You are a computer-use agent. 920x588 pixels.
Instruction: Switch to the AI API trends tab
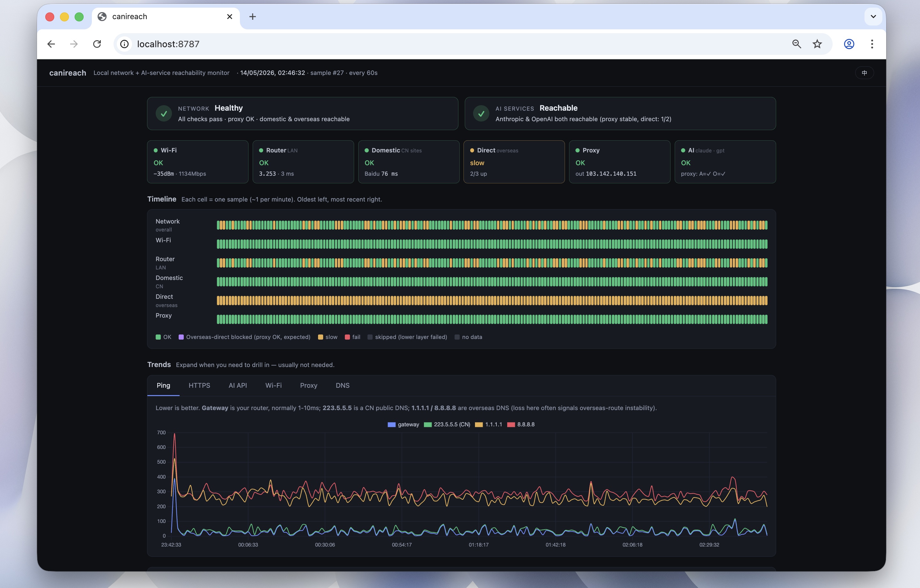[238, 386]
